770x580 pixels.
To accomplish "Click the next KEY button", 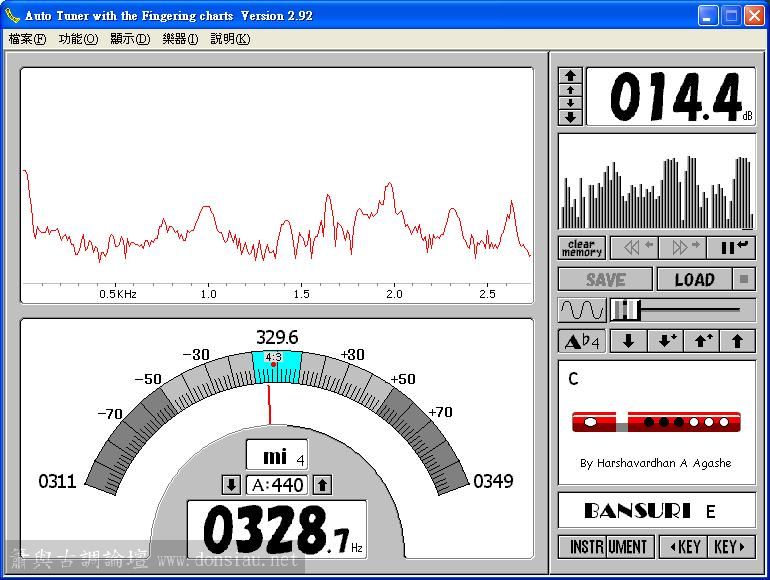I will click(731, 547).
